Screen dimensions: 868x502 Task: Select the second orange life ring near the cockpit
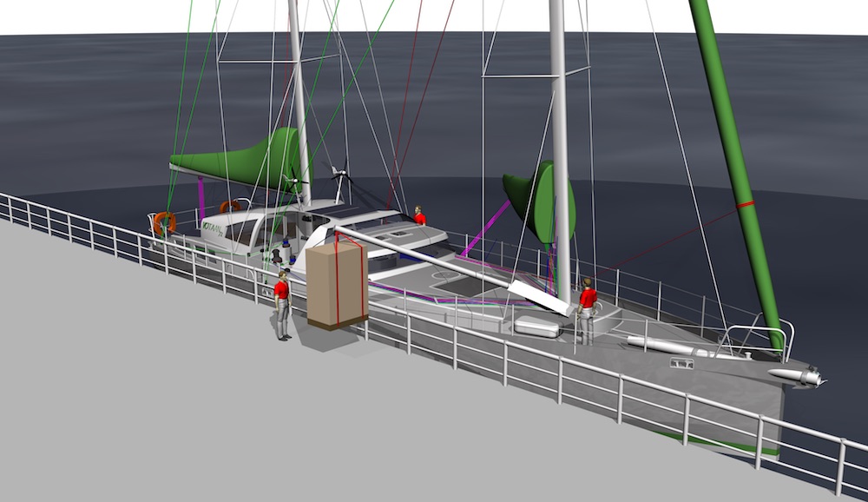(230, 207)
